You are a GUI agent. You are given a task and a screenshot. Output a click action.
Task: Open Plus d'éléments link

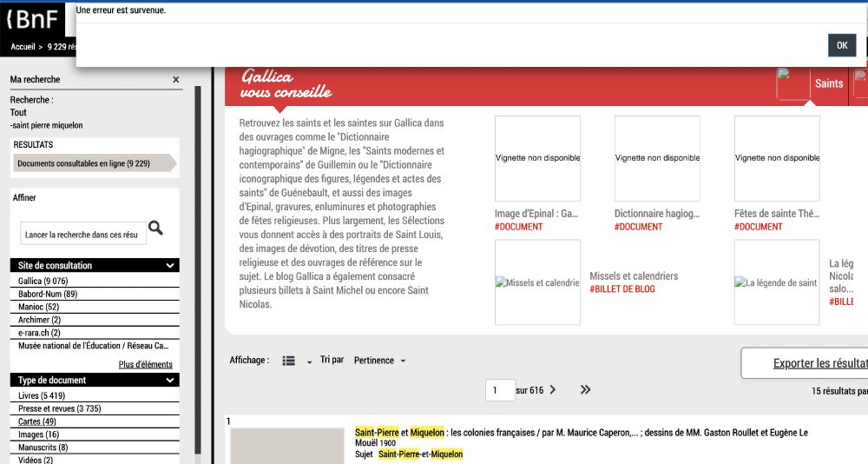coord(146,364)
